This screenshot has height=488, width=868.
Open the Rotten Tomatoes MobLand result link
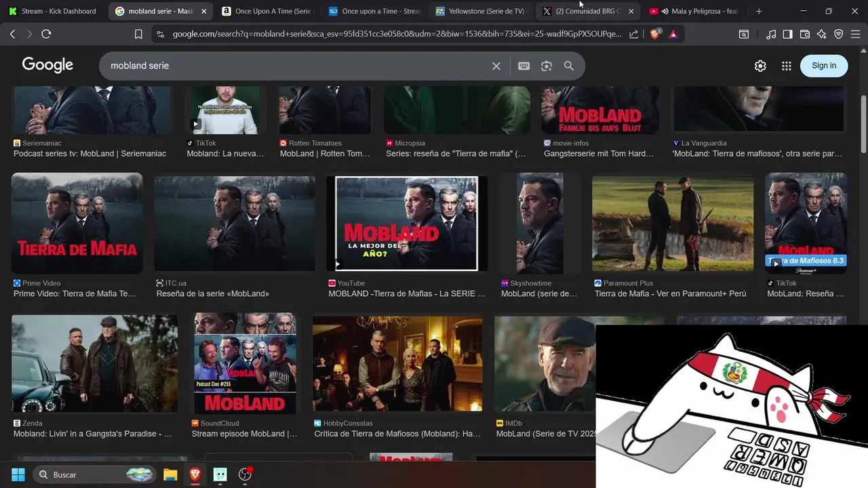(325, 154)
